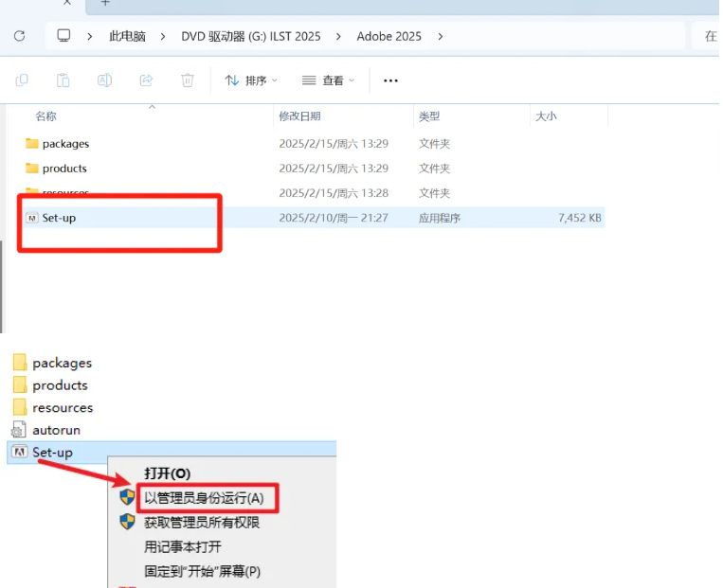Click the paste icon in toolbar

[63, 80]
